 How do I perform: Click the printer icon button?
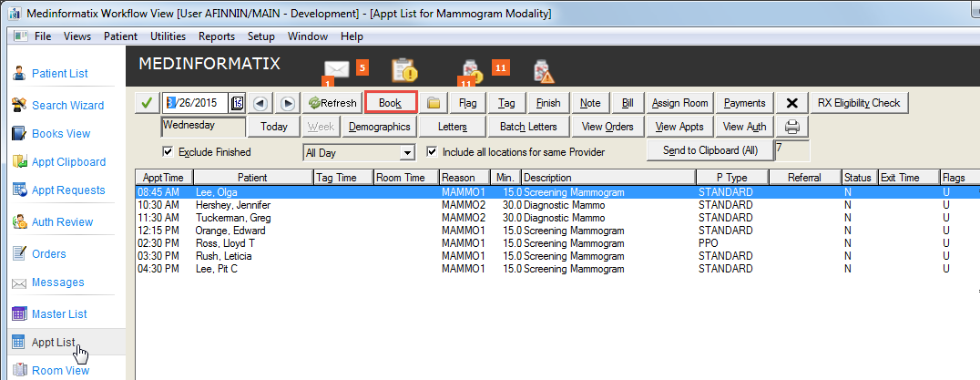point(792,127)
